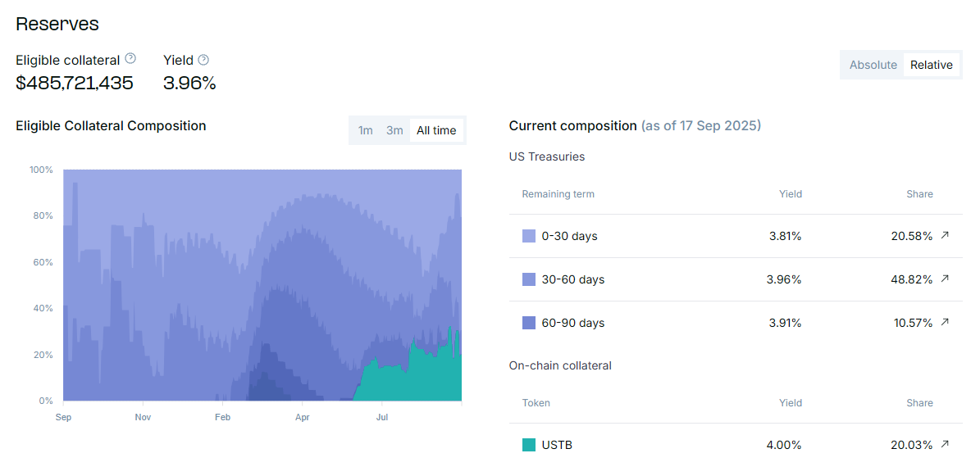Select the All time range
The image size is (980, 476).
(436, 130)
